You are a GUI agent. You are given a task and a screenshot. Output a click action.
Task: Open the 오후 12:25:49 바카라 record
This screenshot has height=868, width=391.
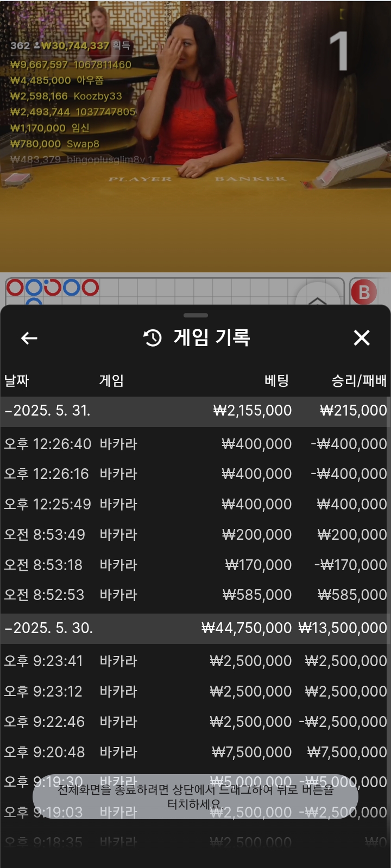coord(195,505)
